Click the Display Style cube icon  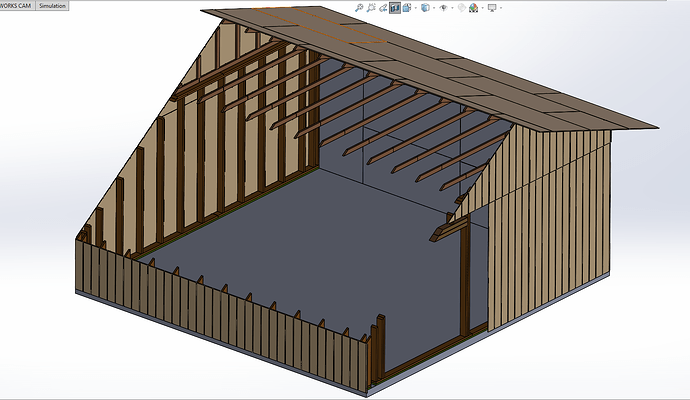425,7
